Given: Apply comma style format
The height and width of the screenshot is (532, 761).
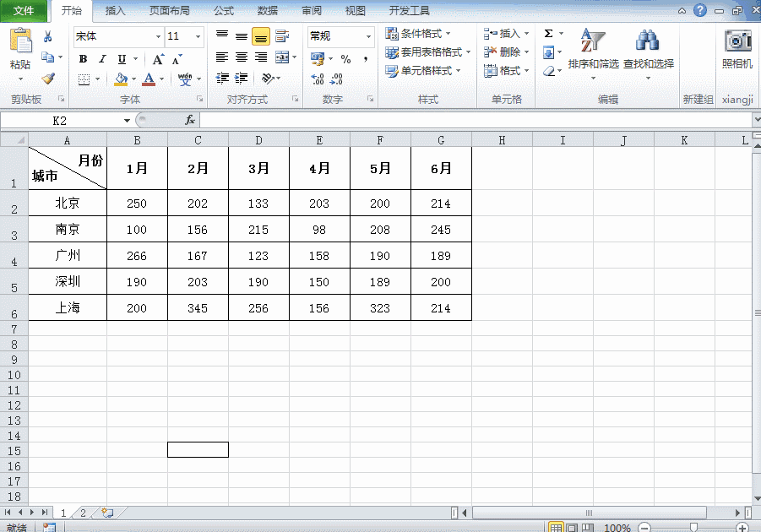Looking at the screenshot, I should coord(365,59).
